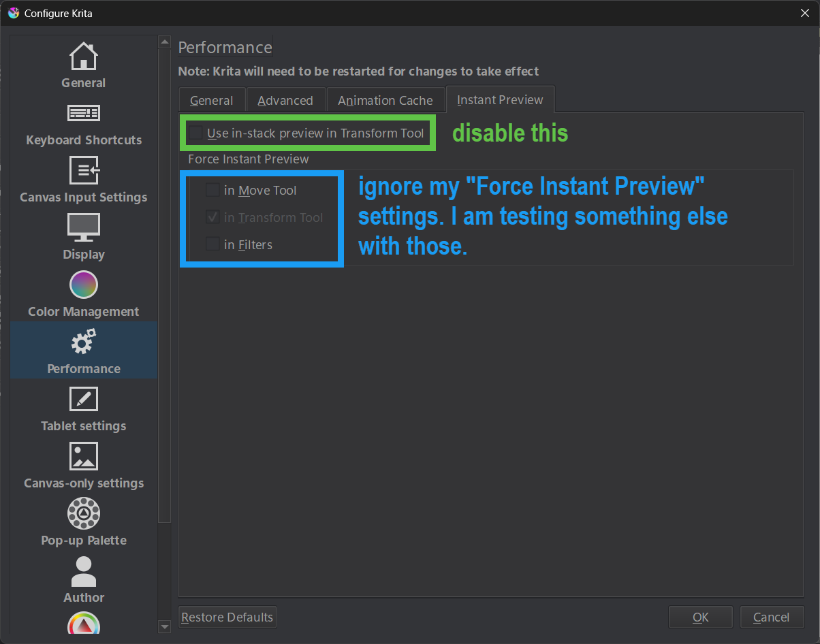Open Canvas Input Settings icon

(x=84, y=170)
